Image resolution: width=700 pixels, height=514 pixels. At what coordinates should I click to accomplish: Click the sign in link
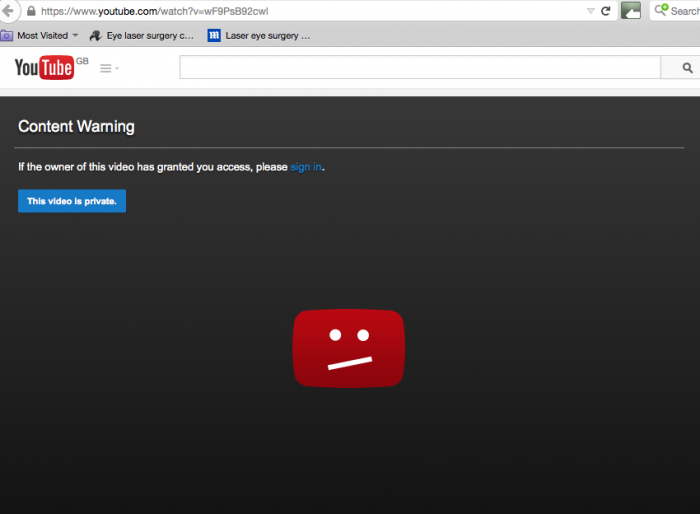click(x=306, y=167)
